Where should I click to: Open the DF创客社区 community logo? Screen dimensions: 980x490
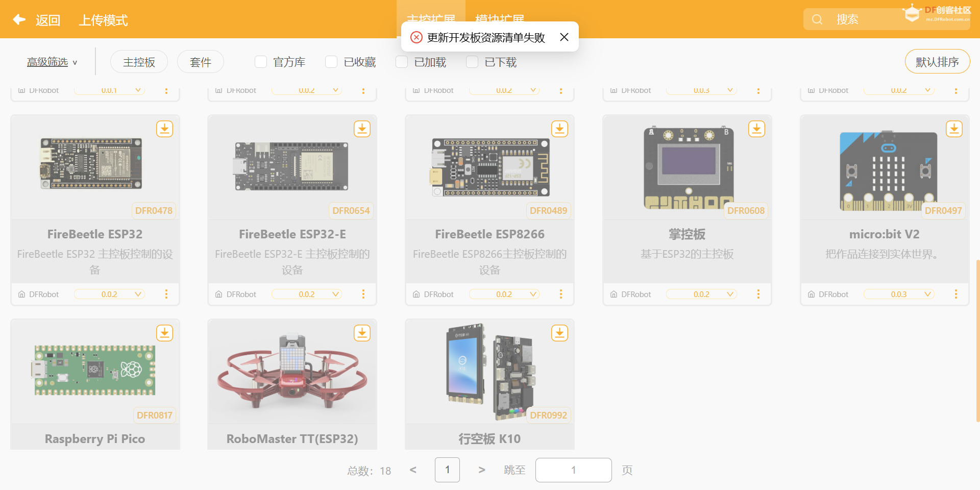[x=936, y=13]
